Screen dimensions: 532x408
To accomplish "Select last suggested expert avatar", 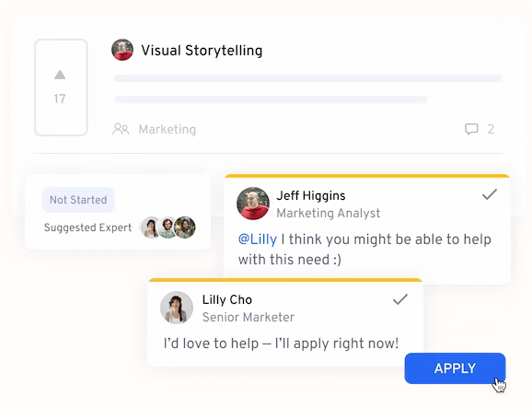I will [x=185, y=227].
